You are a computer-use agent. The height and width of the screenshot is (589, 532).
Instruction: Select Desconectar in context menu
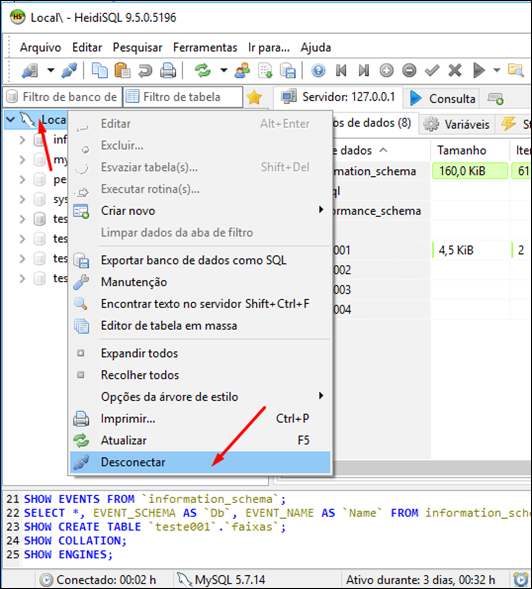click(200, 462)
